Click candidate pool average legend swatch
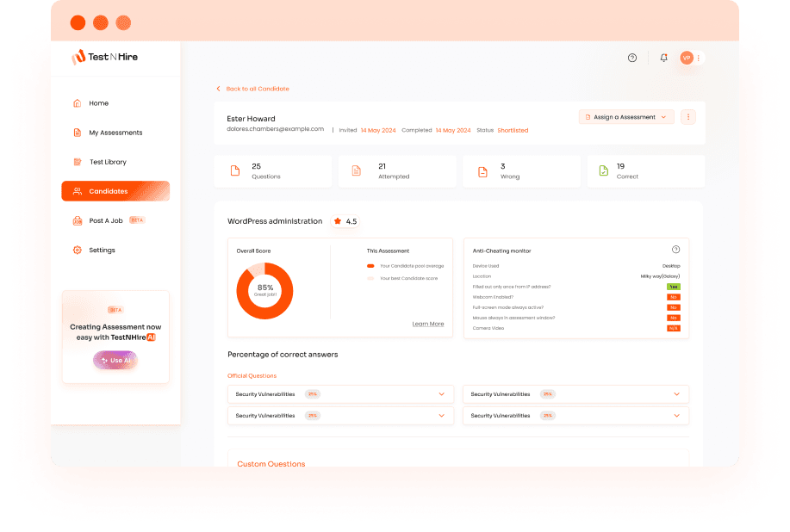 (x=370, y=266)
